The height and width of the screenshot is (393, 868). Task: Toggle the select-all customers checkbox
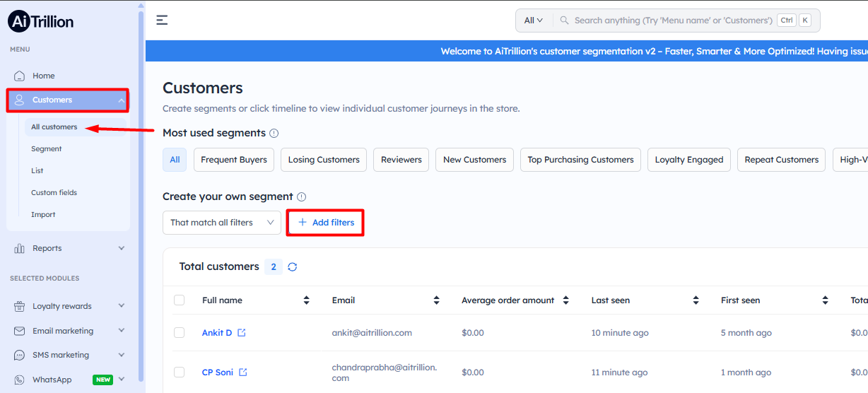tap(180, 300)
